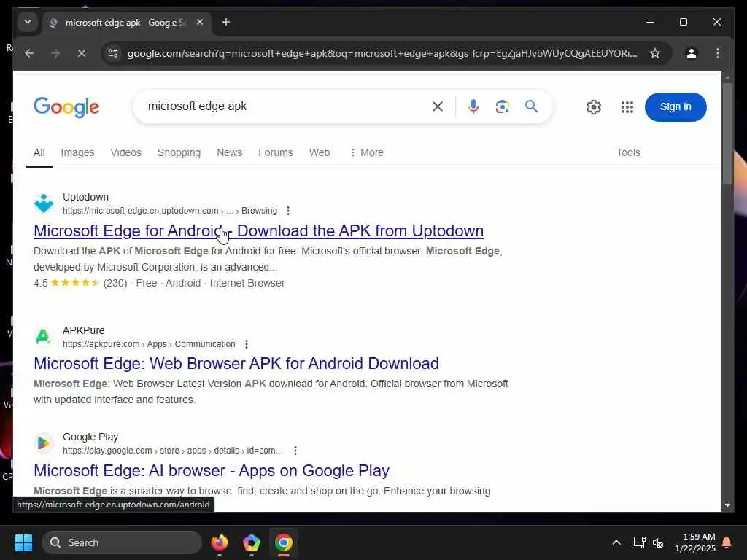The image size is (747, 560).
Task: Click the page vertical scrollbar thumb
Action: click(727, 134)
